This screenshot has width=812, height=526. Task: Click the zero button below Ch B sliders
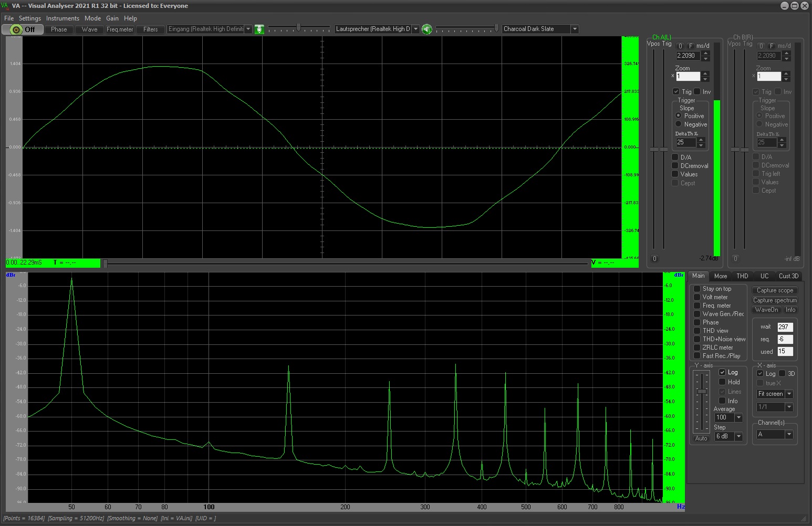click(x=735, y=258)
